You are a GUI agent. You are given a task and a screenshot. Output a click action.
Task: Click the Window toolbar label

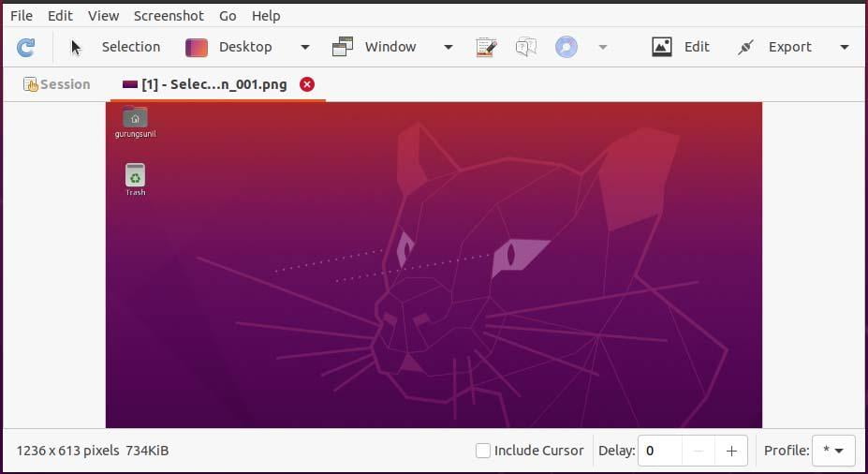(x=390, y=47)
